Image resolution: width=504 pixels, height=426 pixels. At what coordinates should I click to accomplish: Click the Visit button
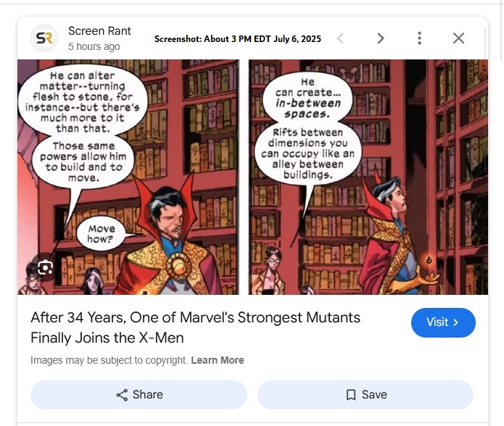coord(442,322)
